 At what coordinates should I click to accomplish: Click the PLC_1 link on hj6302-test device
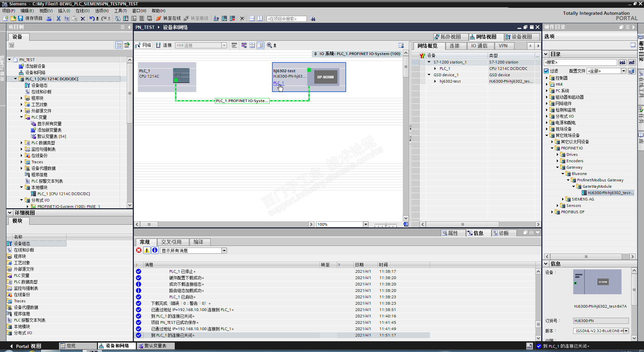tap(278, 83)
